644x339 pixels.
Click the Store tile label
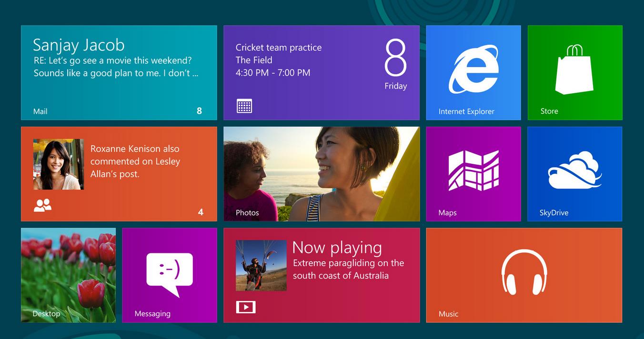pos(549,111)
